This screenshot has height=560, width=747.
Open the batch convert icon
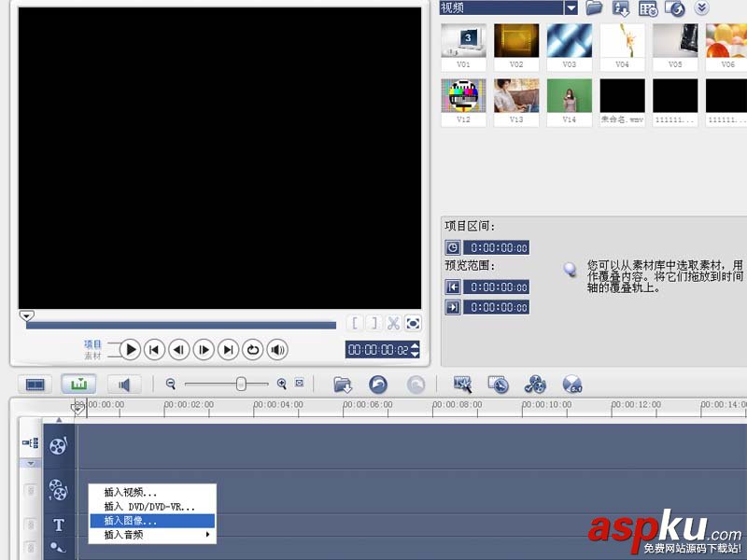[x=499, y=385]
